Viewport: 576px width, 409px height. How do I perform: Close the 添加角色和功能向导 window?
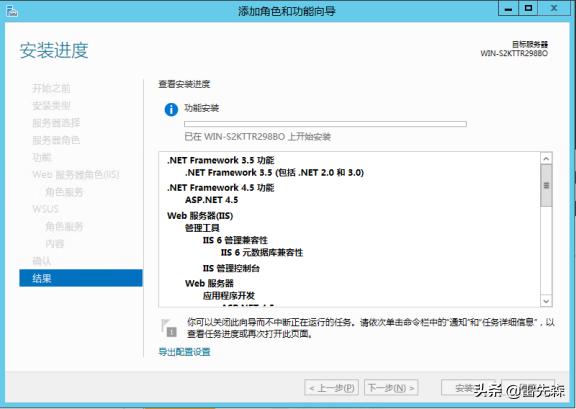click(554, 8)
